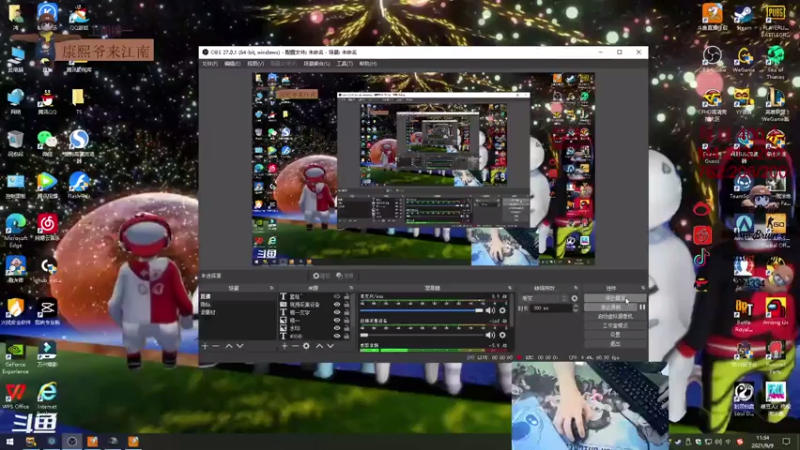Pop out the 场景 dock panel
The width and height of the screenshot is (800, 450).
point(271,288)
